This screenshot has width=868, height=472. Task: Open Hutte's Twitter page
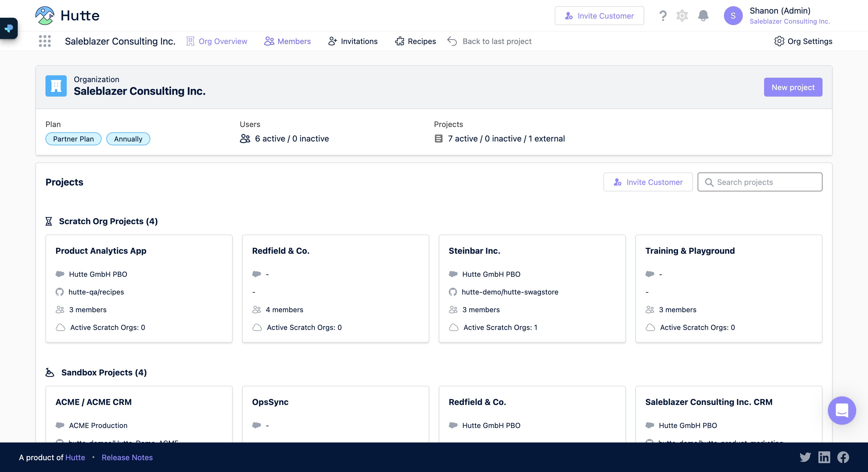[x=805, y=457]
